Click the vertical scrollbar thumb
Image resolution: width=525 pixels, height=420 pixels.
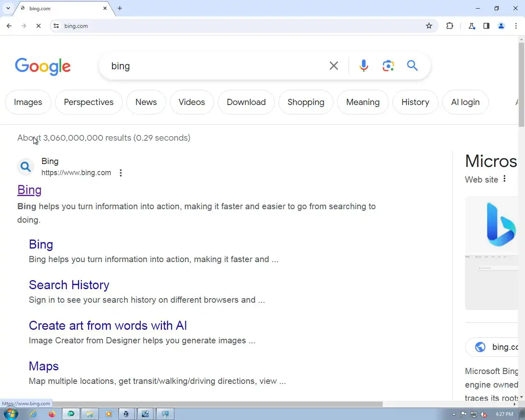pos(522,85)
